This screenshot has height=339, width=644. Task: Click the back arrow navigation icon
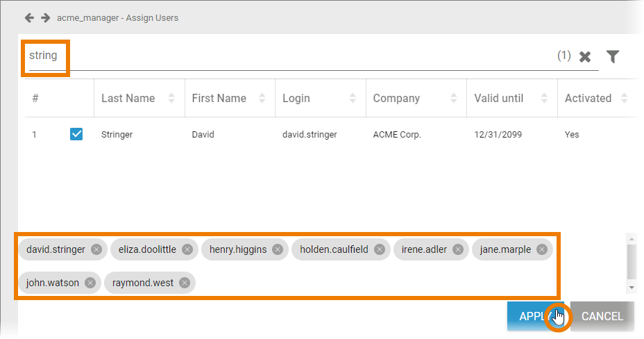[29, 17]
